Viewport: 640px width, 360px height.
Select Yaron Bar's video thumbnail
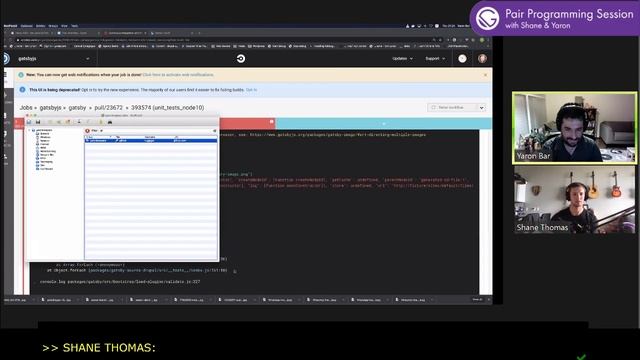[x=574, y=128]
